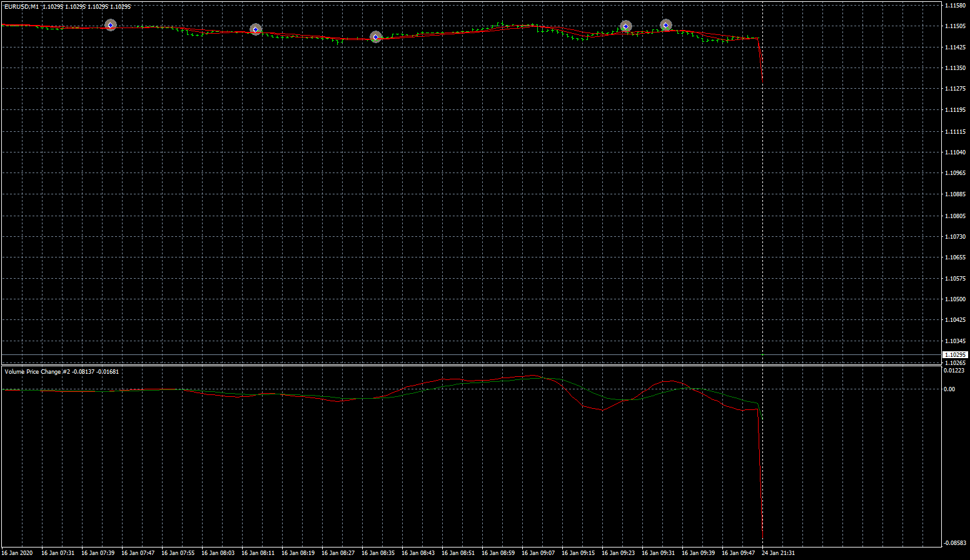Click the 16 Jan 07:31 time axis label
This screenshot has width=970, height=560.
pyautogui.click(x=58, y=553)
